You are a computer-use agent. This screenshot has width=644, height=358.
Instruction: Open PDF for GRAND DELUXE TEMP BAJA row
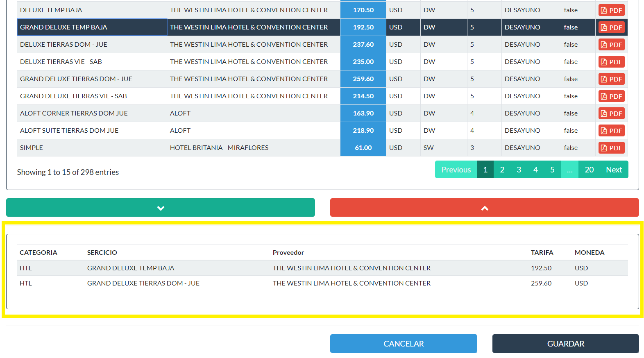pos(611,27)
